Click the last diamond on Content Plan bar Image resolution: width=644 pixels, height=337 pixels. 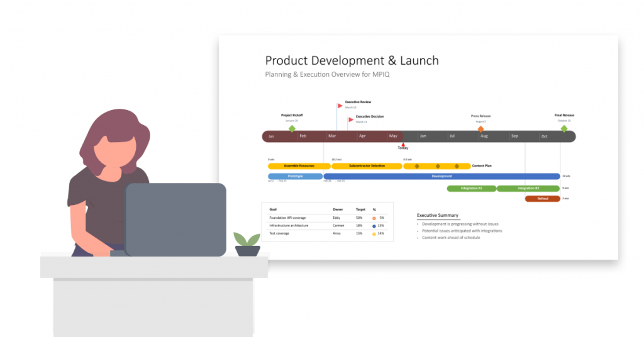[x=457, y=166]
